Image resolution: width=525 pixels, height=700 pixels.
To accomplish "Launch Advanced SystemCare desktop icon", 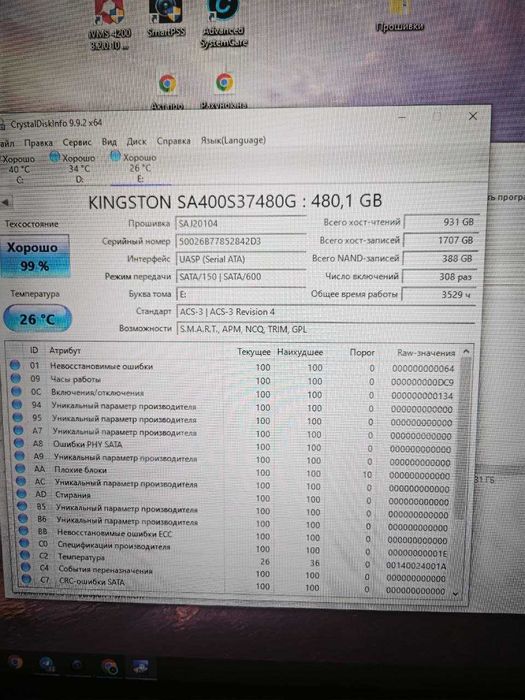I will click(224, 23).
